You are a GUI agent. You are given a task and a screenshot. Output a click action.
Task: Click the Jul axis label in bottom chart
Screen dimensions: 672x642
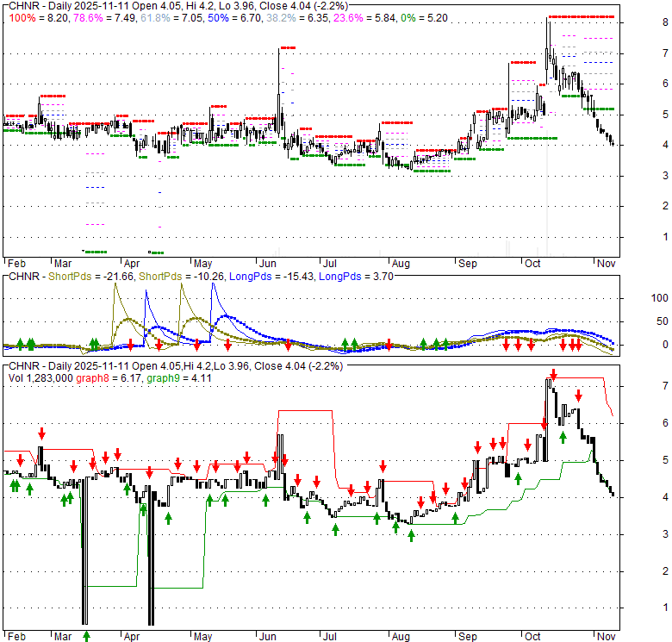coord(330,637)
